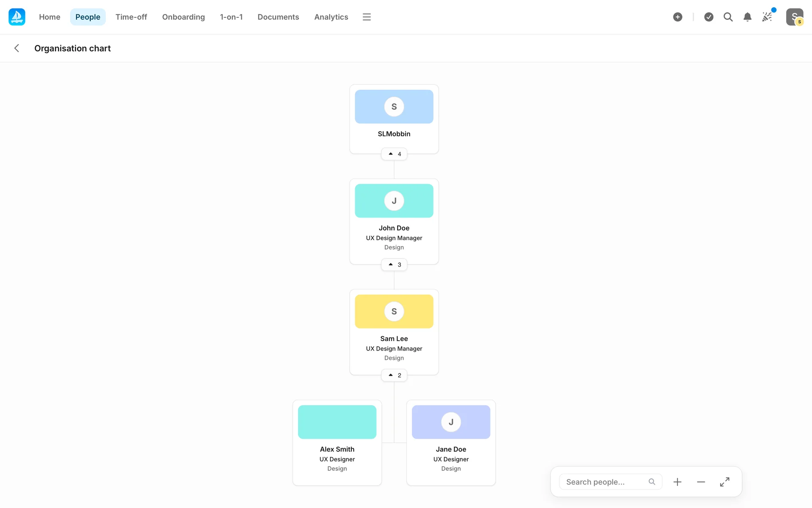Open the Analytics tab

331,17
